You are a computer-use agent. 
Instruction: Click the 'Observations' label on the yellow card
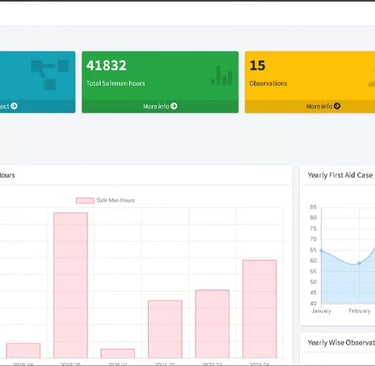[x=268, y=83]
